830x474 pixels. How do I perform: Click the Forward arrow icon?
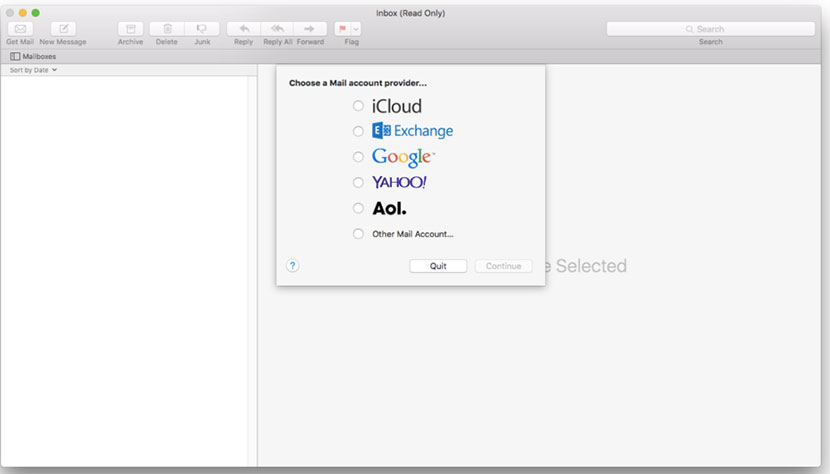coord(310,29)
